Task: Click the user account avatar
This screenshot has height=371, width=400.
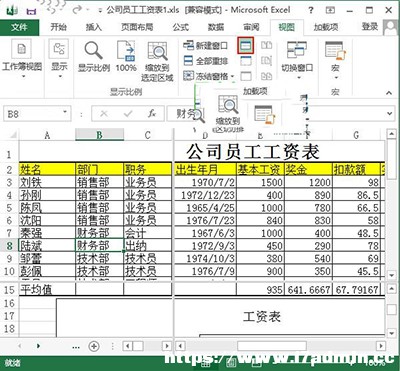Action: [391, 27]
